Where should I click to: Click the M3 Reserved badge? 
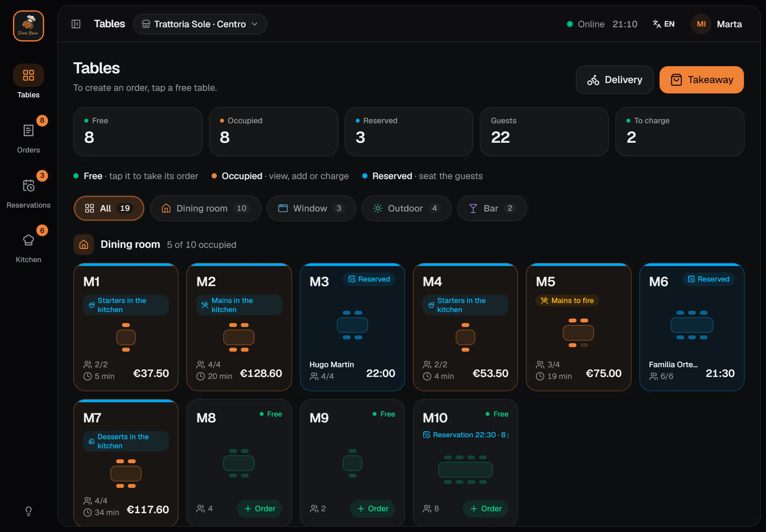[369, 279]
